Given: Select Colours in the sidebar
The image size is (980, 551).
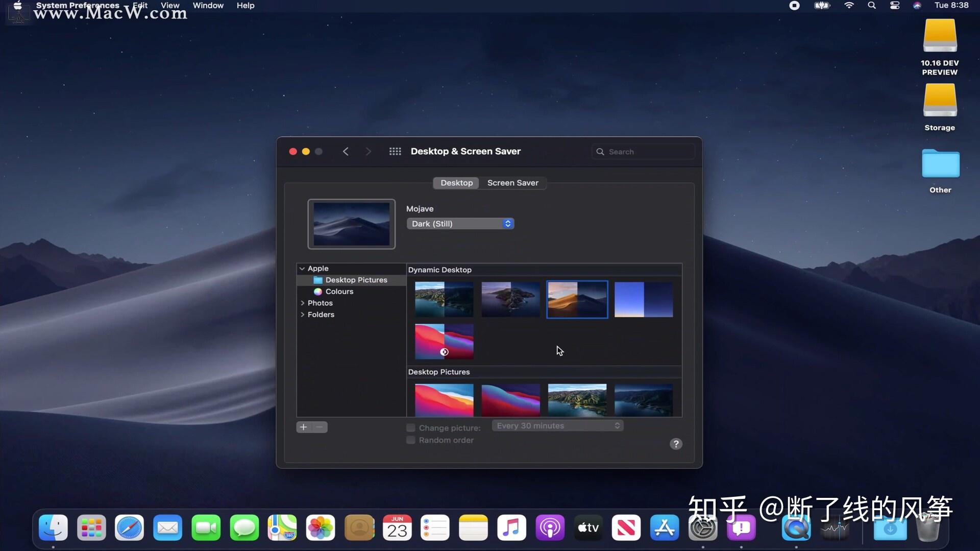Looking at the screenshot, I should pyautogui.click(x=339, y=292).
